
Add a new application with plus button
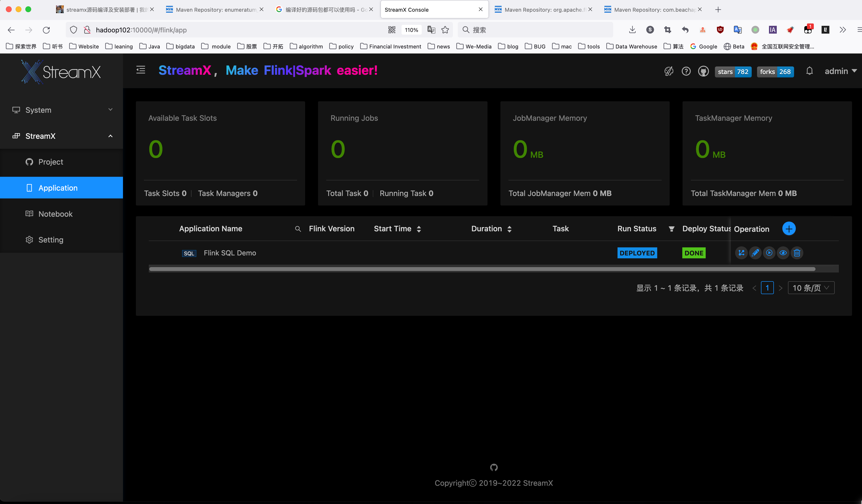point(789,229)
